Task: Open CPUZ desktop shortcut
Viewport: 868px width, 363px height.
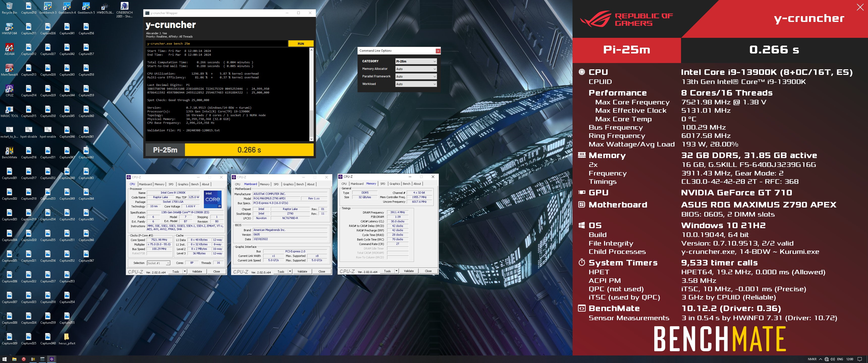Action: point(9,91)
